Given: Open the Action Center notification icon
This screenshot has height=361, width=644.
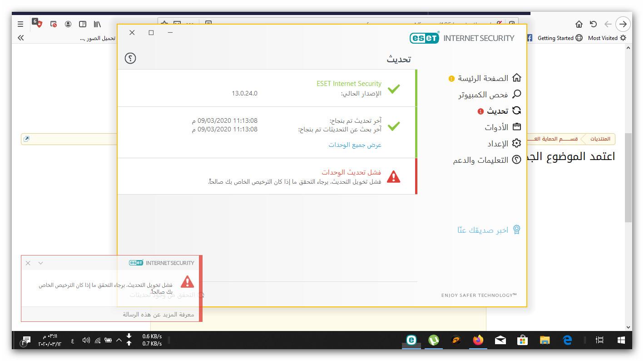Looking at the screenshot, I should point(25,341).
